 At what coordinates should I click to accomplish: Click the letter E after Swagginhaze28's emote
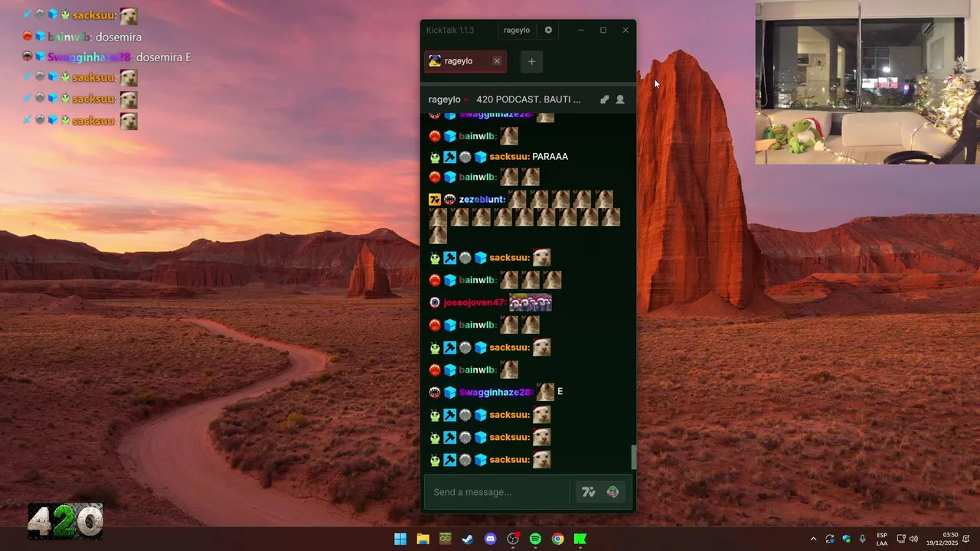tap(560, 392)
